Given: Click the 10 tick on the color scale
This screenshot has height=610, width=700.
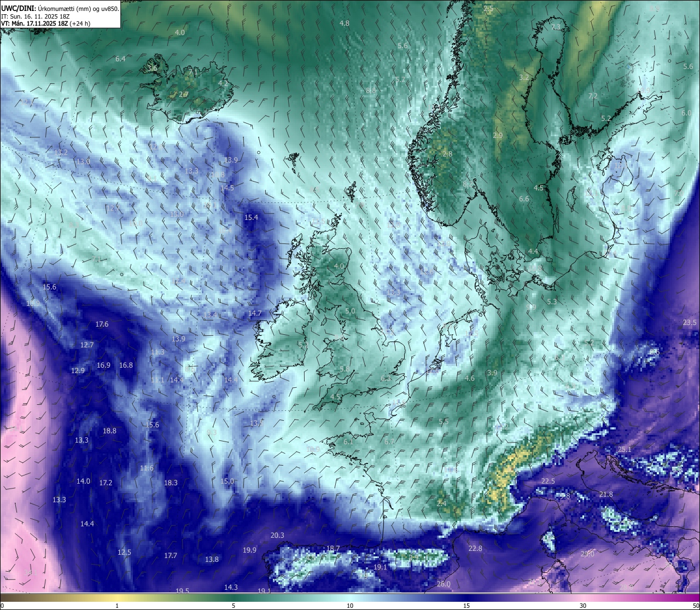Looking at the screenshot, I should pyautogui.click(x=350, y=606).
